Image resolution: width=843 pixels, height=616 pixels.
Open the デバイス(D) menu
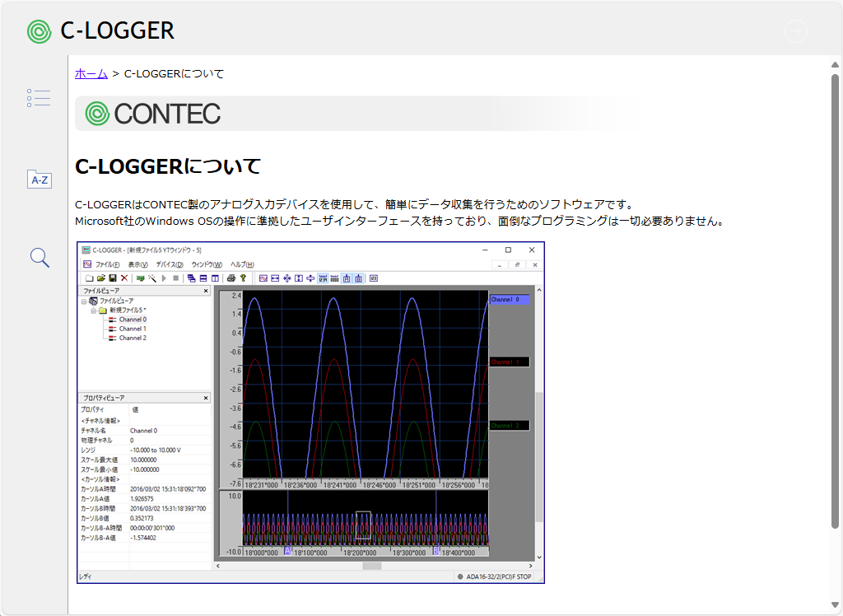coord(169,264)
